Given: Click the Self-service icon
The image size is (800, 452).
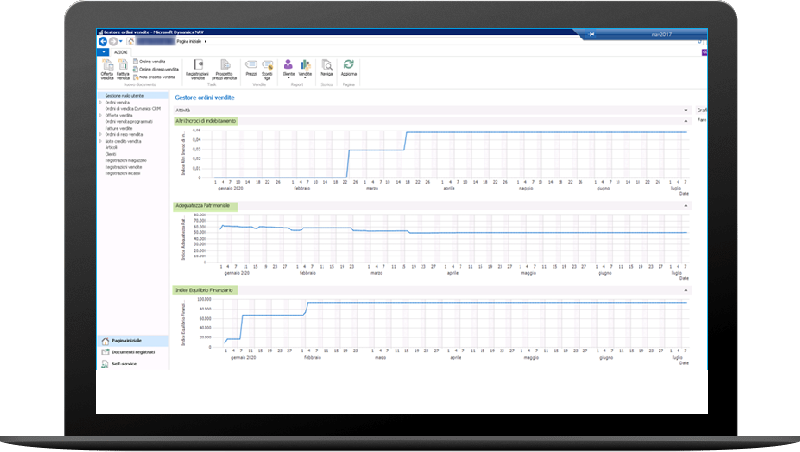Looking at the screenshot, I should click(105, 364).
